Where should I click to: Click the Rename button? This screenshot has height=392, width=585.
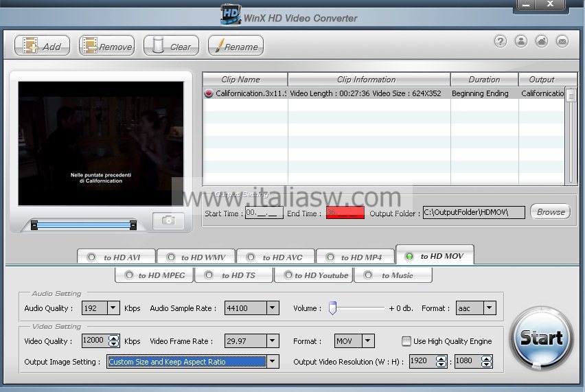tap(236, 46)
